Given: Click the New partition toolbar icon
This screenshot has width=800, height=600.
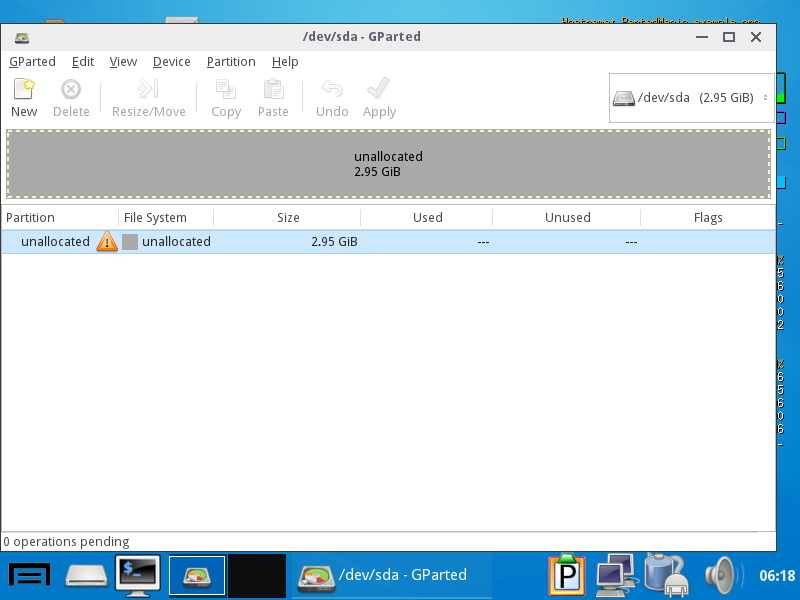Looking at the screenshot, I should (24, 91).
